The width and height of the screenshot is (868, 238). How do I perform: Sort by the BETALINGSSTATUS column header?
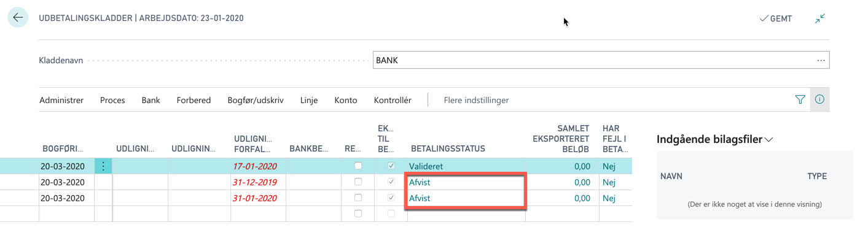448,149
